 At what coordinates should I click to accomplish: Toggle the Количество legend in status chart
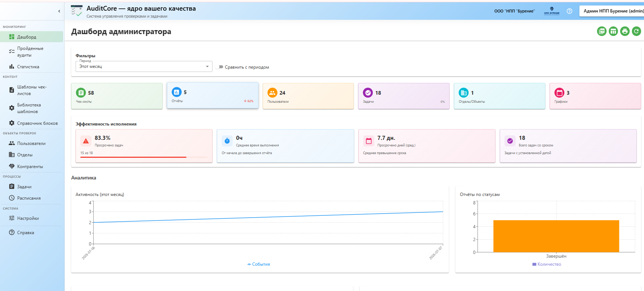547,264
